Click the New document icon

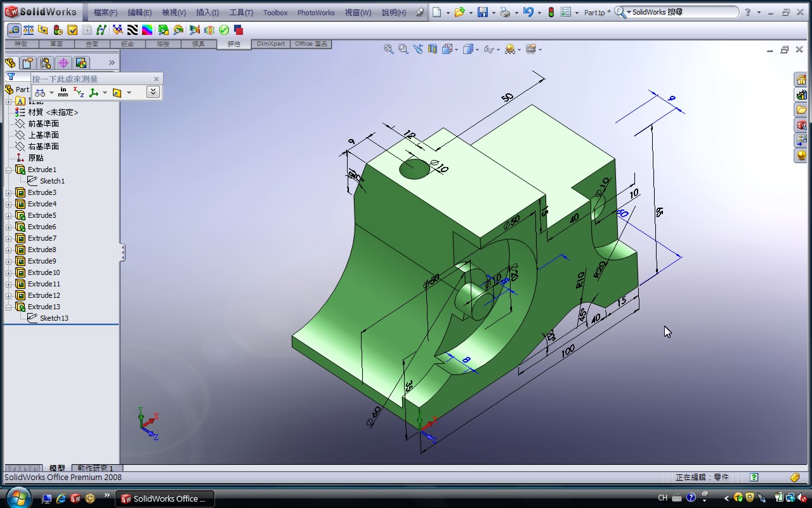click(x=436, y=12)
